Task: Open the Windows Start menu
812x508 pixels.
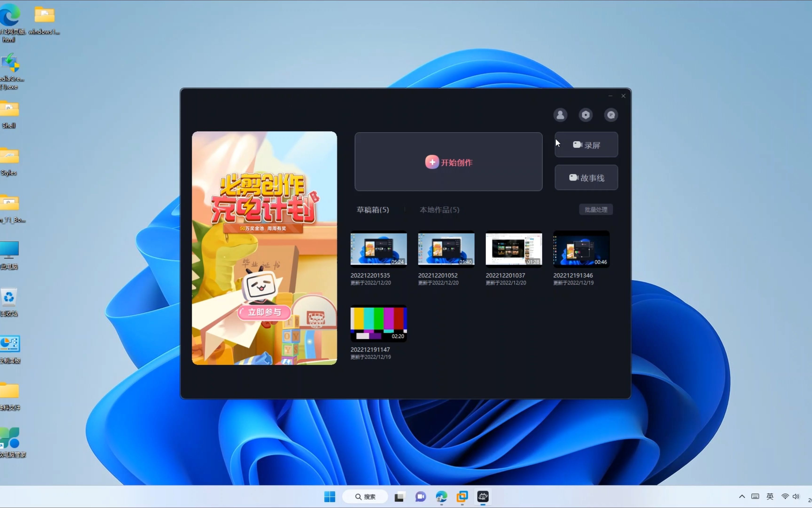Action: pyautogui.click(x=329, y=496)
